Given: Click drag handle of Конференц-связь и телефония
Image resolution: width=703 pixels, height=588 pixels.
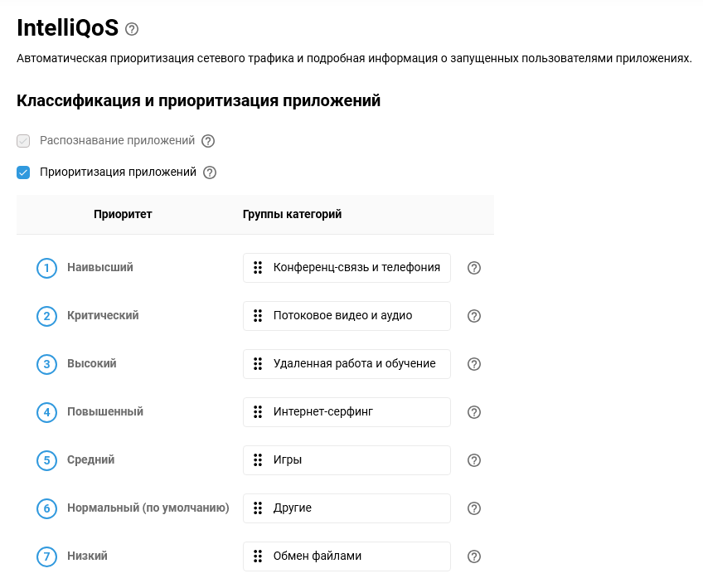Looking at the screenshot, I should (258, 267).
